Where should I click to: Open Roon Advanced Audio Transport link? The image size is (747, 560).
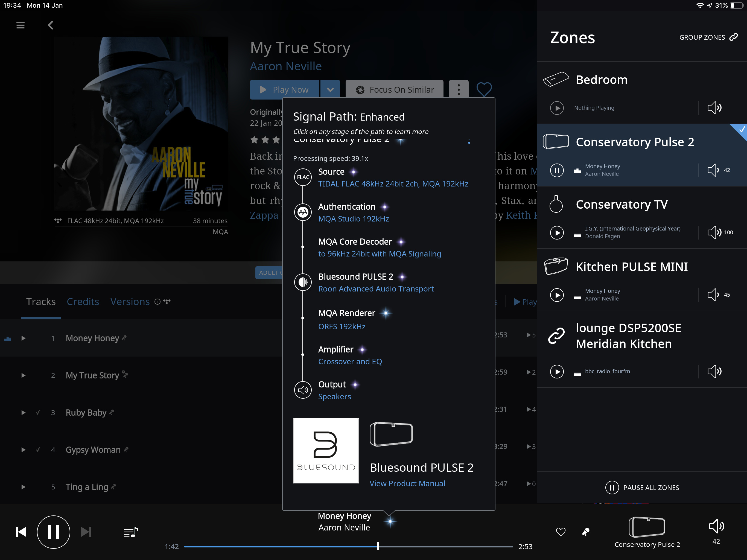click(376, 289)
